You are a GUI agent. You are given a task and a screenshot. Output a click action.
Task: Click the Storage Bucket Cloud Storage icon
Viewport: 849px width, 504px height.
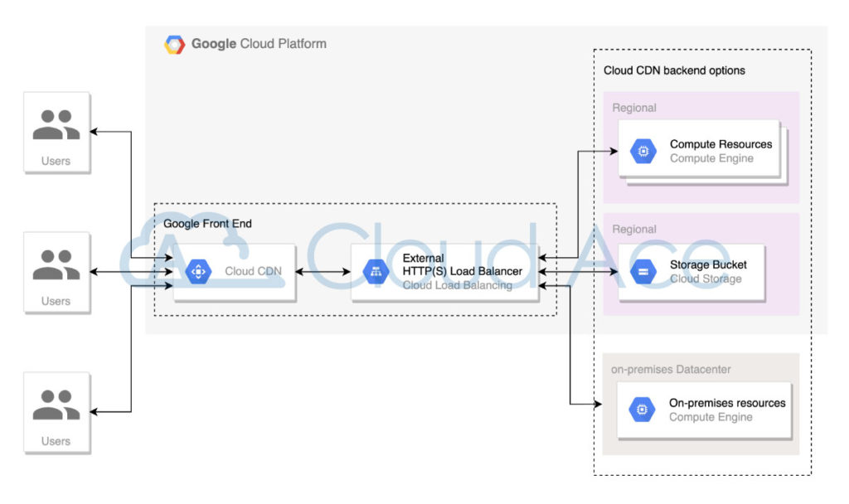pyautogui.click(x=643, y=269)
